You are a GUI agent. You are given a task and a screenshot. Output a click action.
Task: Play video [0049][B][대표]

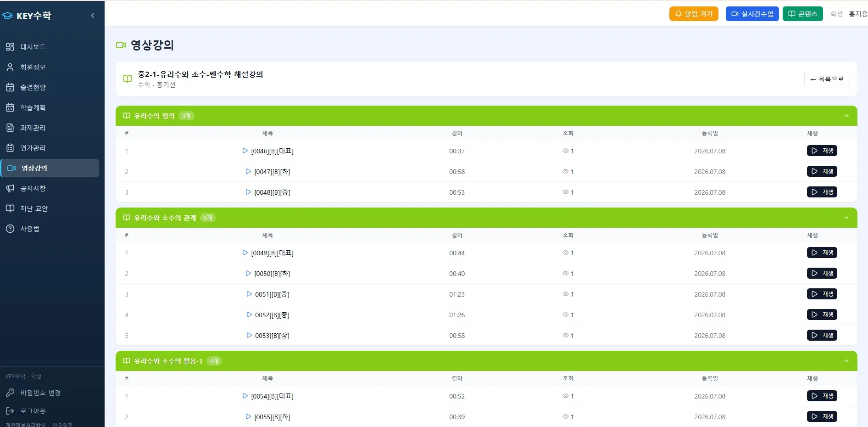pos(822,253)
